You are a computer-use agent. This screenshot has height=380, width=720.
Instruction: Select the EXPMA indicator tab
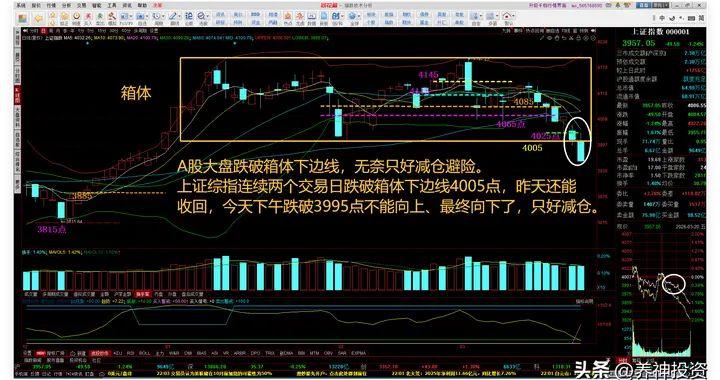click(x=358, y=353)
